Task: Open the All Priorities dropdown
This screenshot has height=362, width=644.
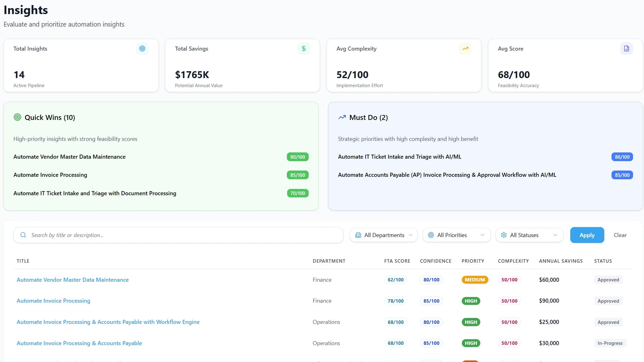Action: click(x=457, y=235)
